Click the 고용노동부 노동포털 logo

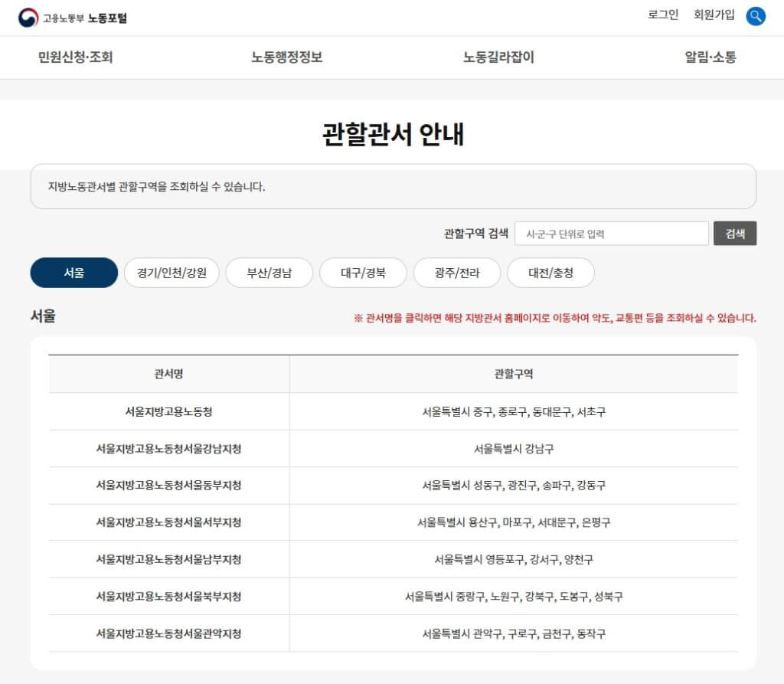[73, 18]
